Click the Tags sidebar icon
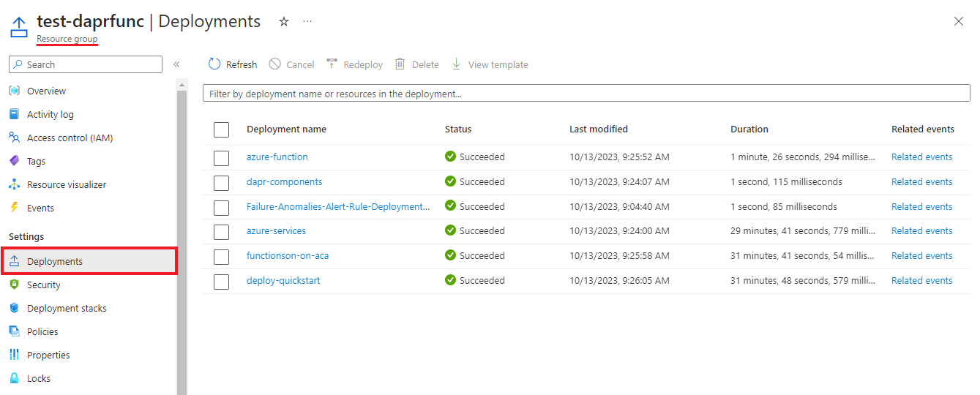 pyautogui.click(x=14, y=161)
